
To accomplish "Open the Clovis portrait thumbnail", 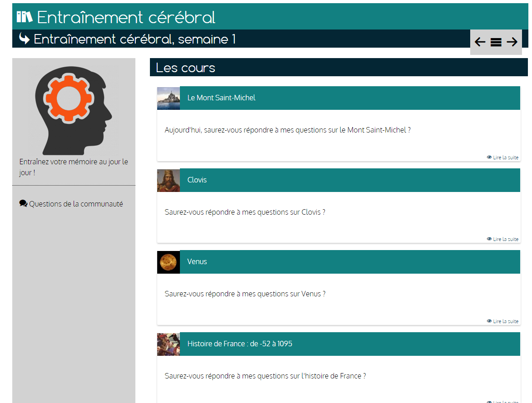I will tap(169, 180).
